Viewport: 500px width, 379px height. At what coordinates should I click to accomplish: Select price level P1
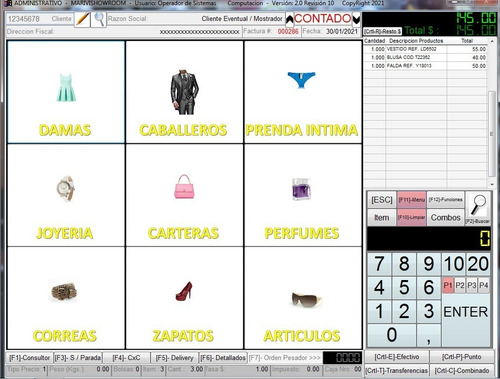448,285
